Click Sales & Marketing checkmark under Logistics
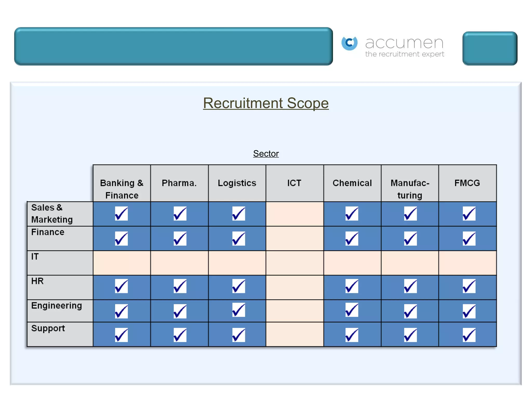The image size is (532, 399). (x=239, y=214)
